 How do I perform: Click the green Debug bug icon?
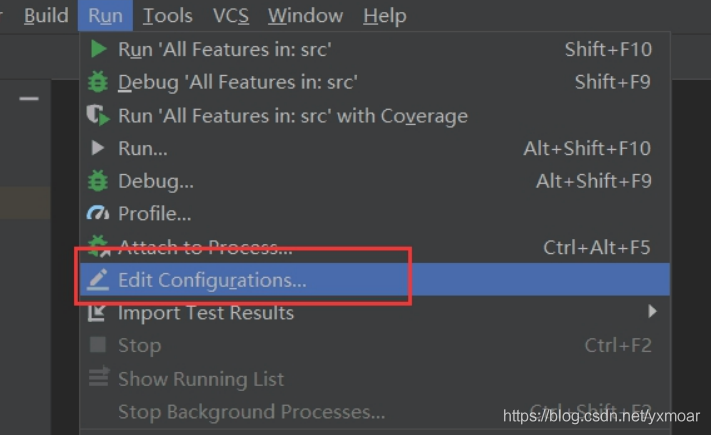(98, 82)
